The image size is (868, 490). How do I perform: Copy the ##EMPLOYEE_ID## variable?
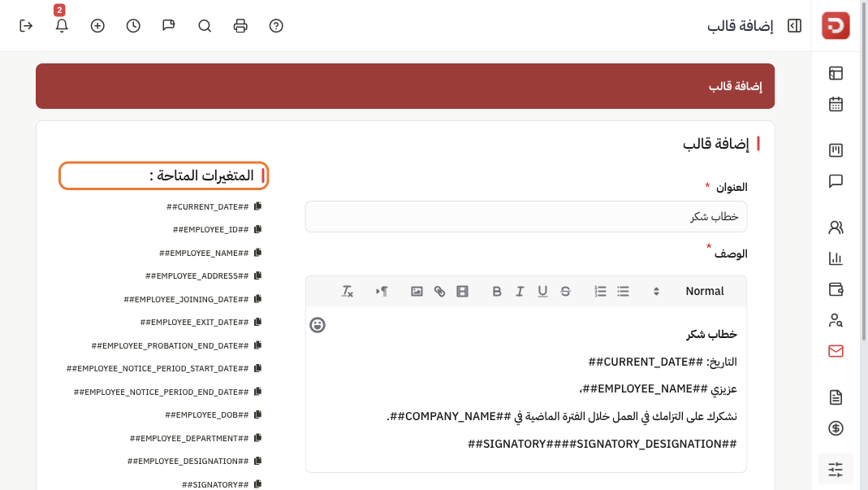[257, 229]
